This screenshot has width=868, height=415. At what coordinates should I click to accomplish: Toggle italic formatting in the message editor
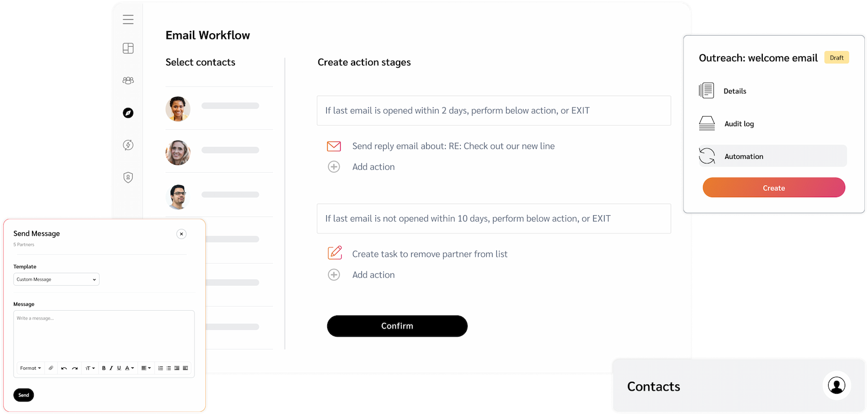pos(111,368)
